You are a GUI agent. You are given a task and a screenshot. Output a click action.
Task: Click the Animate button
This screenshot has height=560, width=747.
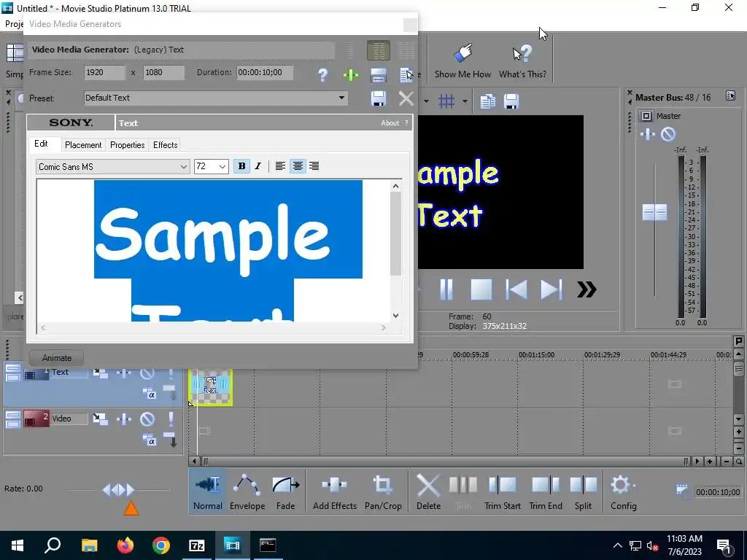[x=57, y=357]
